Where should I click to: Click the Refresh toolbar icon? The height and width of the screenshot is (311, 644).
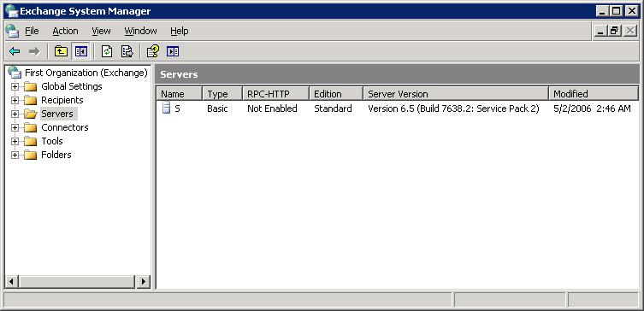click(x=107, y=51)
